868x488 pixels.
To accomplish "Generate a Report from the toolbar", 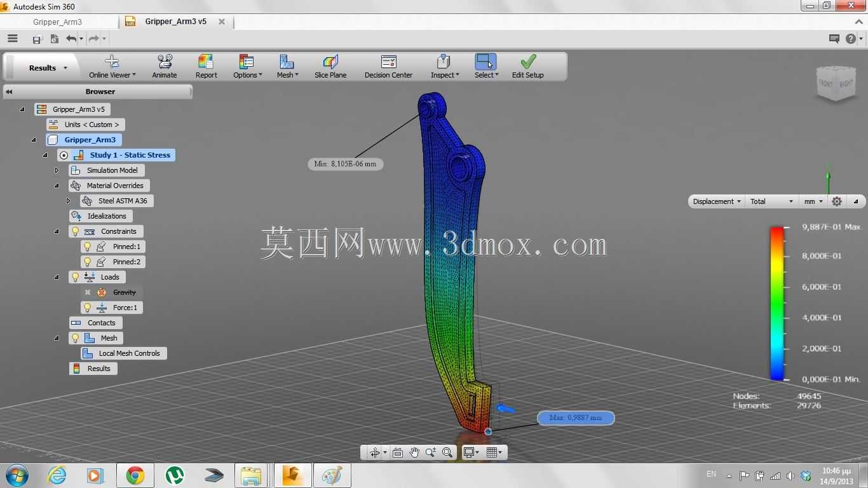I will pos(206,67).
